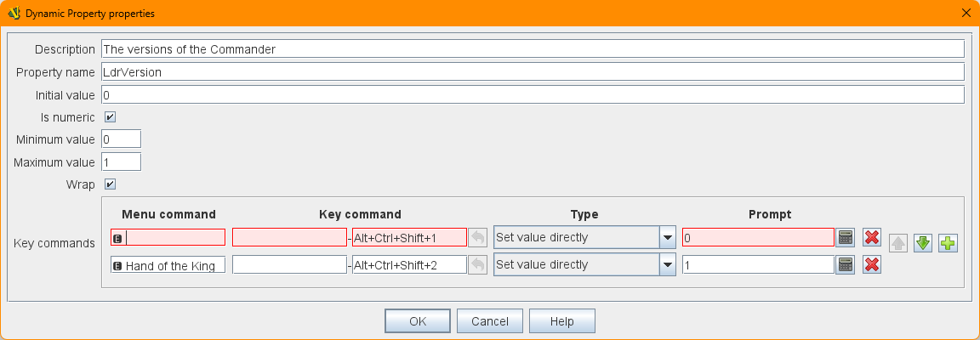Uncheck the Is numeric checkbox
This screenshot has width=980, height=340.
click(110, 116)
